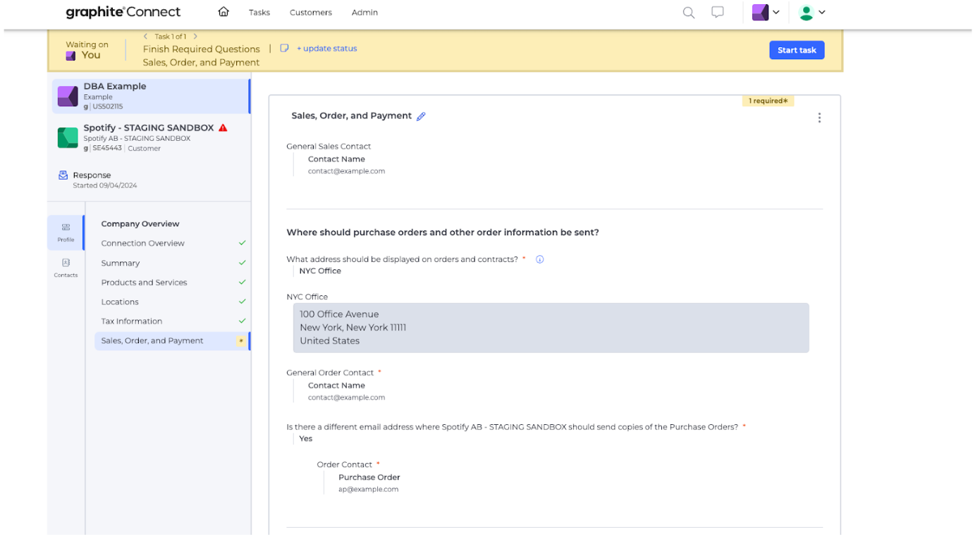Open the Customers menu

(310, 13)
